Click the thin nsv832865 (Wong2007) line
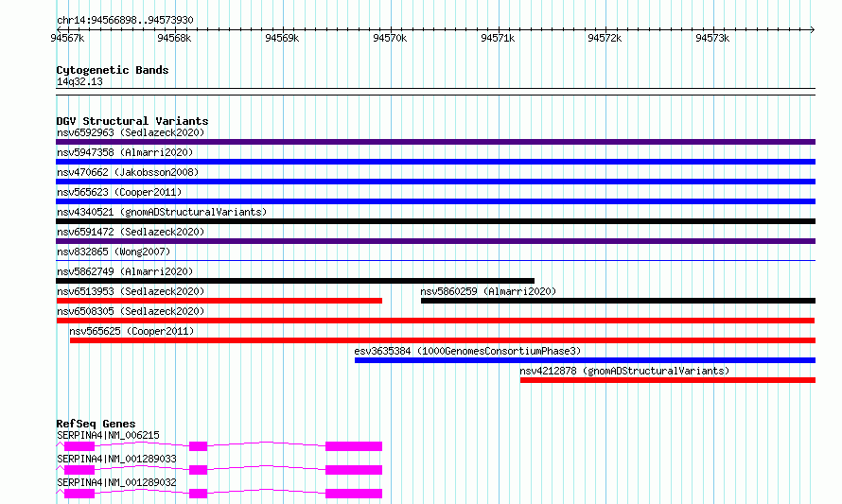The height and width of the screenshot is (504, 842). point(435,261)
